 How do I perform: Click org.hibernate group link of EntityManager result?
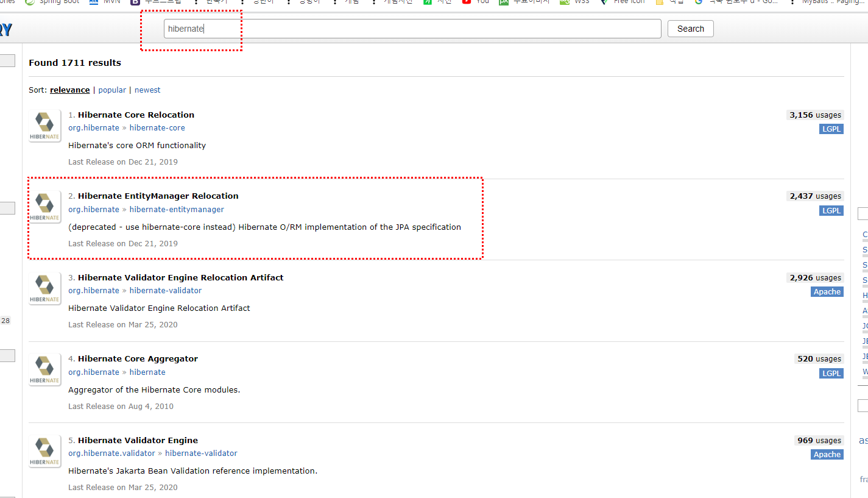tap(94, 209)
